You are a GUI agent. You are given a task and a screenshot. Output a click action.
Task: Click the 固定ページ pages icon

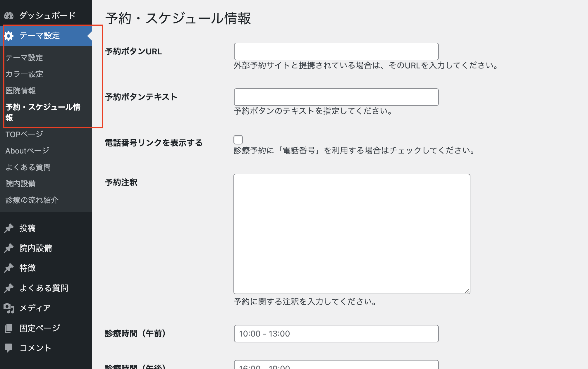pos(9,328)
